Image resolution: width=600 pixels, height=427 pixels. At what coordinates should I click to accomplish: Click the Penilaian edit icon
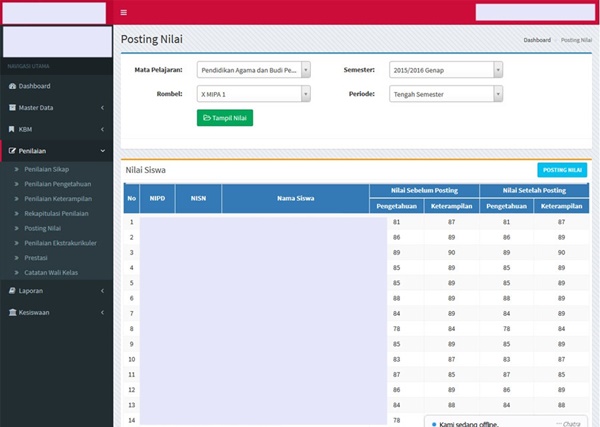tap(12, 151)
